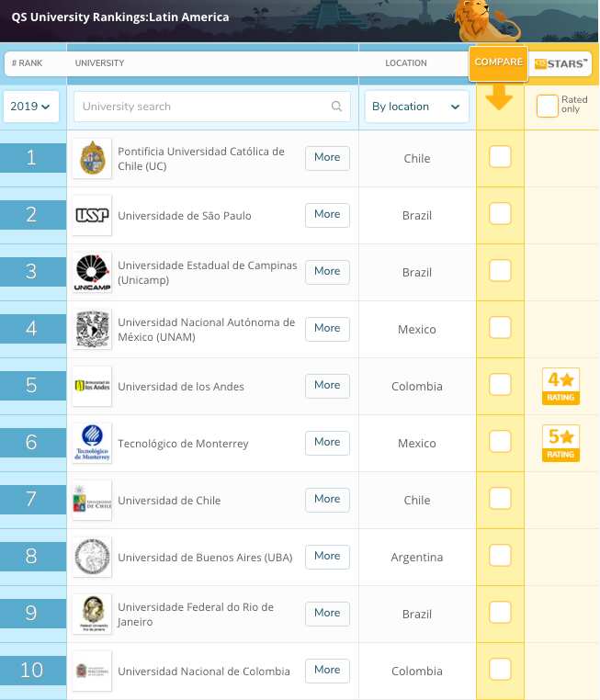Click the UNAM crest logo
Screen dimensions: 600x700
tap(92, 329)
